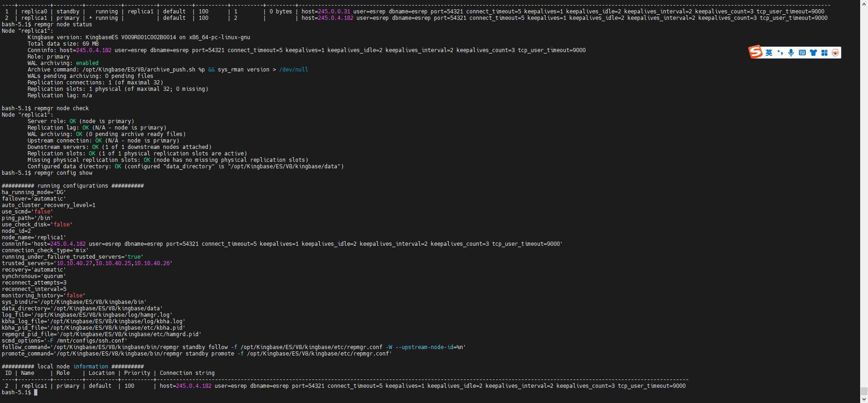Screen dimensions: 868x403
Task: Click trusted server IP 10.10.40.27
Action: [74, 263]
